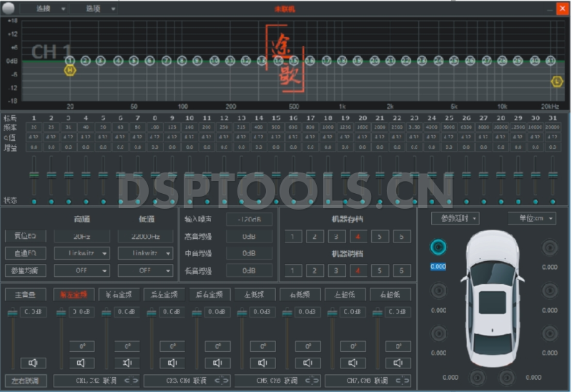Select the highlighted cyan speaker beside the car
This screenshot has height=392, width=572.
pyautogui.click(x=438, y=247)
